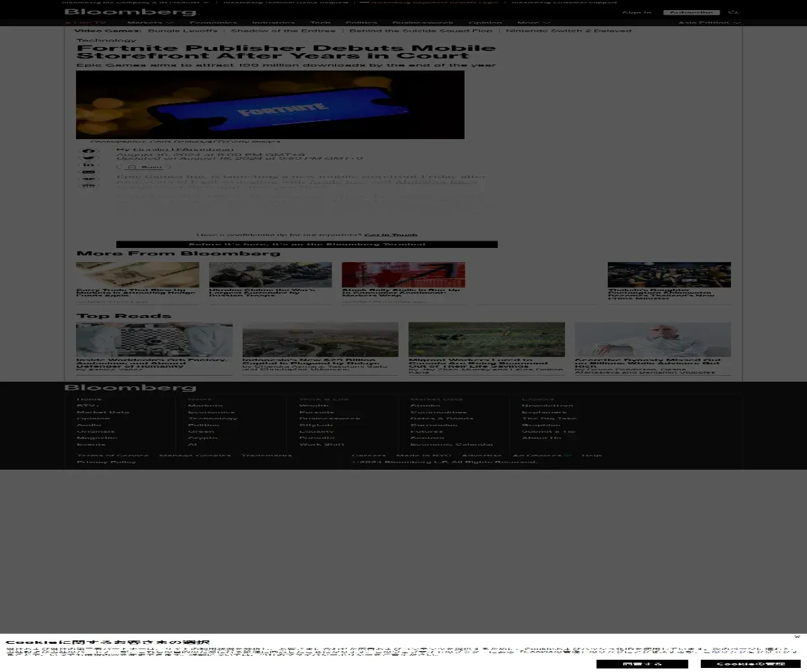Click the Technology section label above headline
This screenshot has height=672, width=807.
tap(106, 40)
